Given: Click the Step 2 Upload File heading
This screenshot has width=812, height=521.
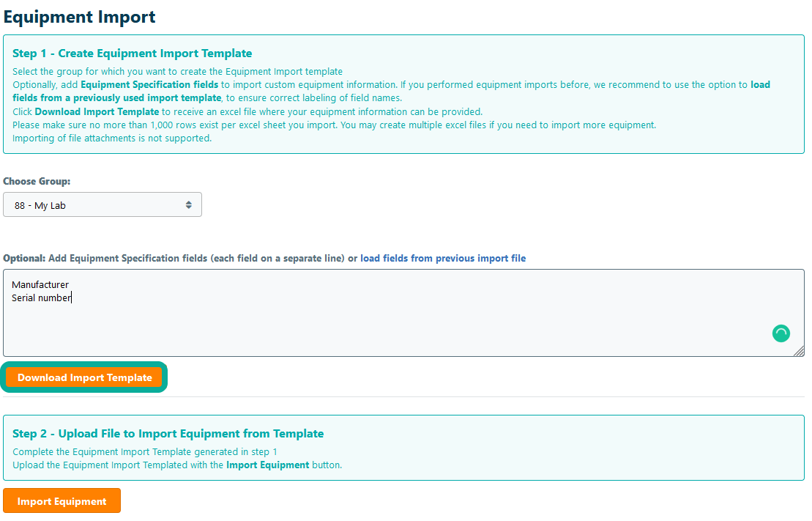Looking at the screenshot, I should coord(168,434).
